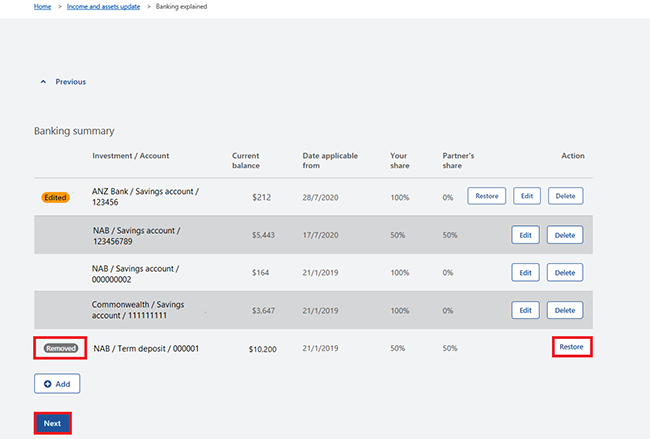
Task: Click the Investment / Account column header
Action: coord(131,156)
